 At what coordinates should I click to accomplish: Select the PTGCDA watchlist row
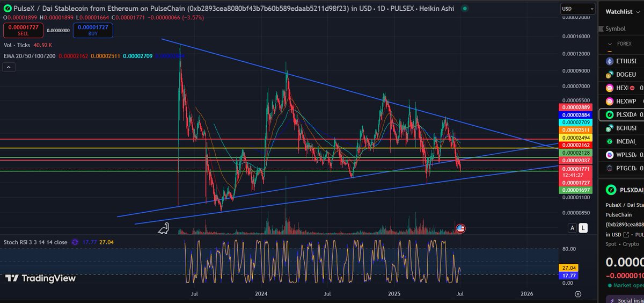click(x=621, y=168)
